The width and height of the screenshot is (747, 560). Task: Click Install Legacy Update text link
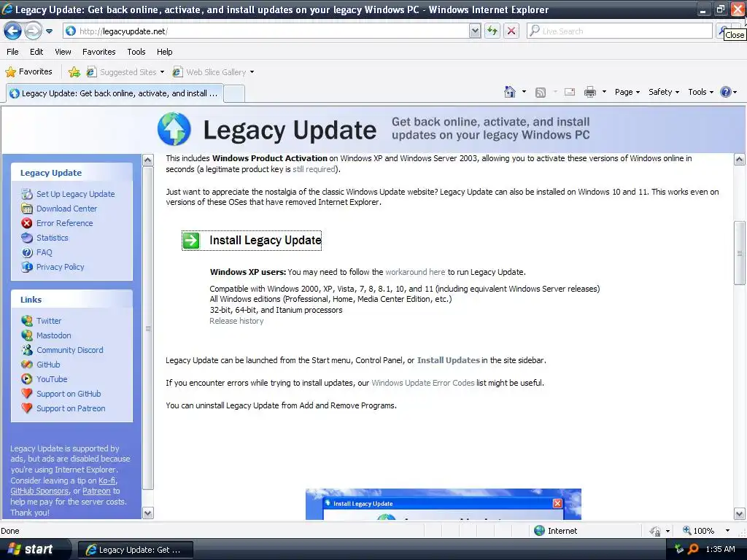[x=266, y=240]
